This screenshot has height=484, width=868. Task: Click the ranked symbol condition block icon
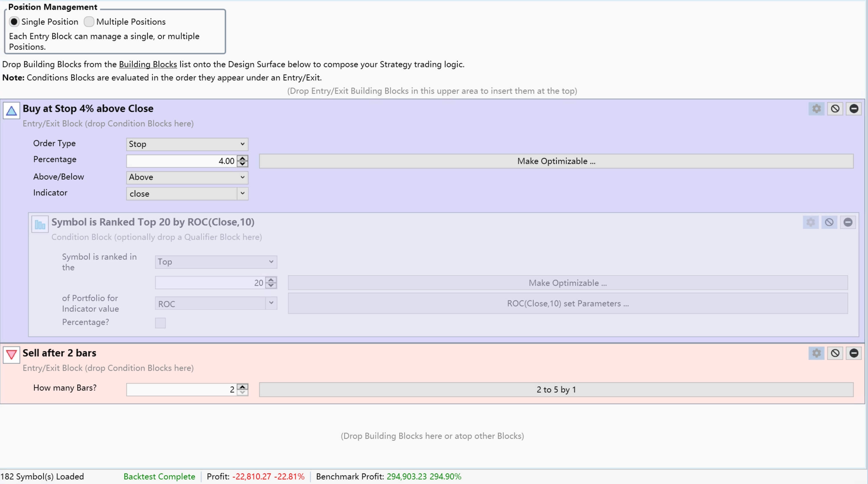pos(40,224)
